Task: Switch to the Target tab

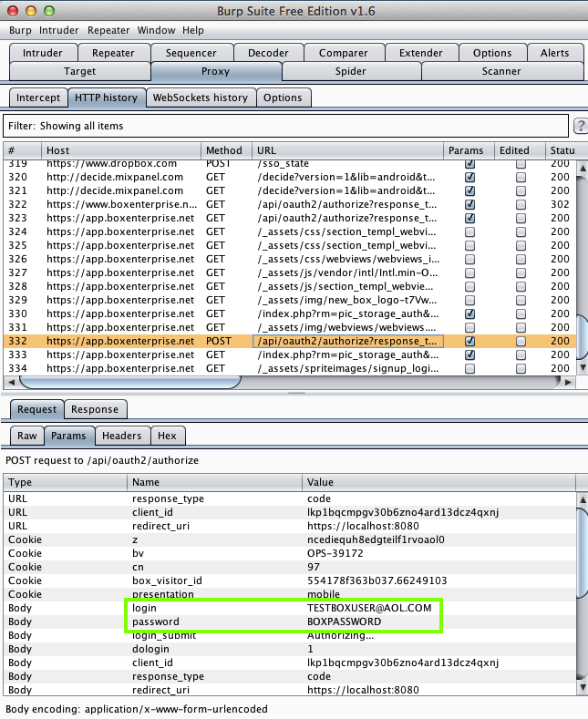Action: coord(80,71)
